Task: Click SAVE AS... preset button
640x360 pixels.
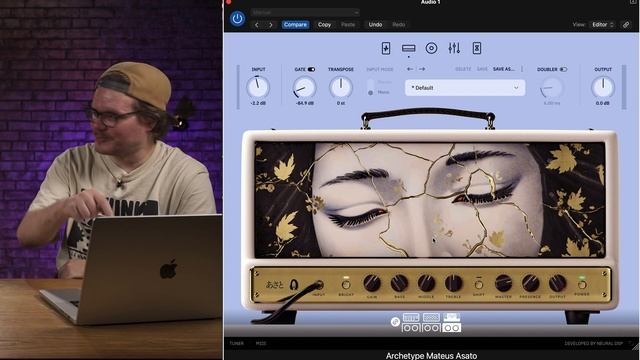Action: pyautogui.click(x=504, y=69)
